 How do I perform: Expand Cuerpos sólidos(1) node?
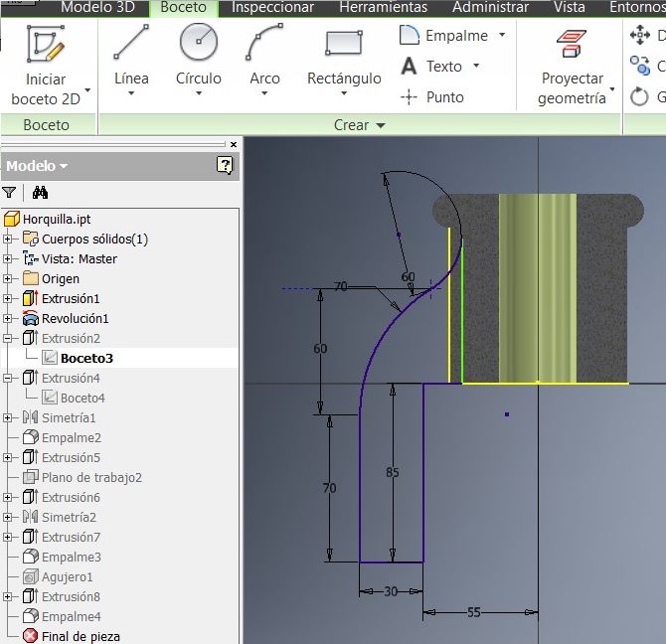pos(7,239)
